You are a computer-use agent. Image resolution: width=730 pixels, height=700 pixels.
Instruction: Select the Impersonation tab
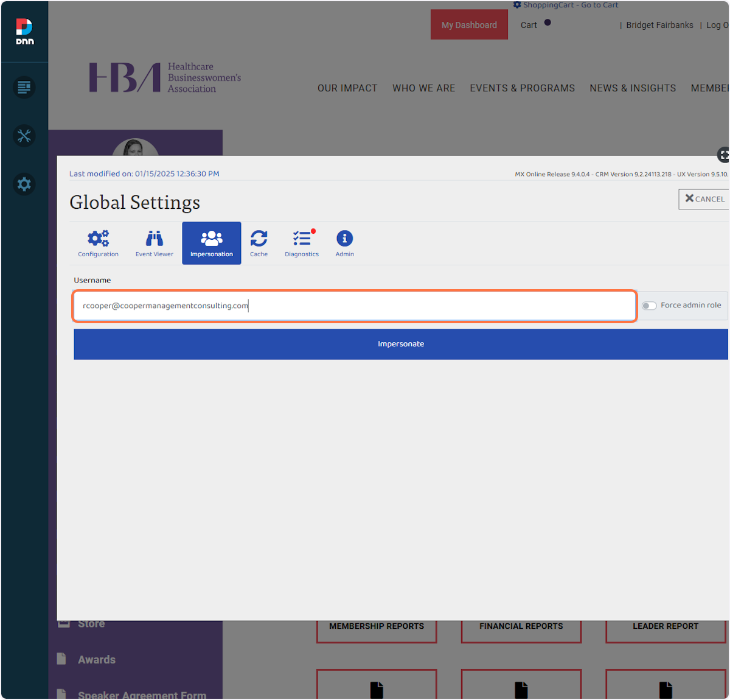[x=212, y=243]
